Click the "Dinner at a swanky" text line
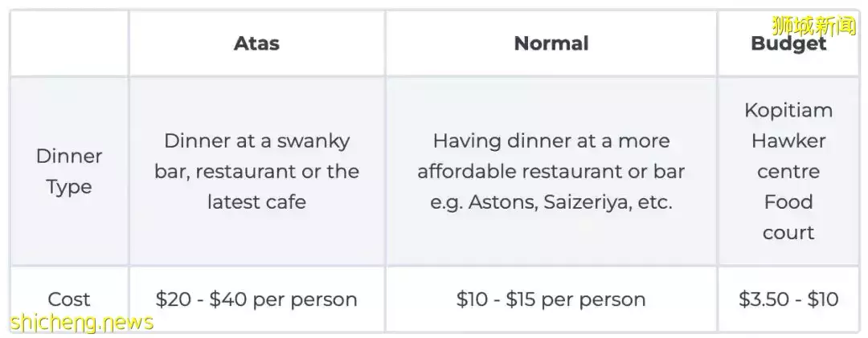The width and height of the screenshot is (868, 338). click(x=256, y=140)
